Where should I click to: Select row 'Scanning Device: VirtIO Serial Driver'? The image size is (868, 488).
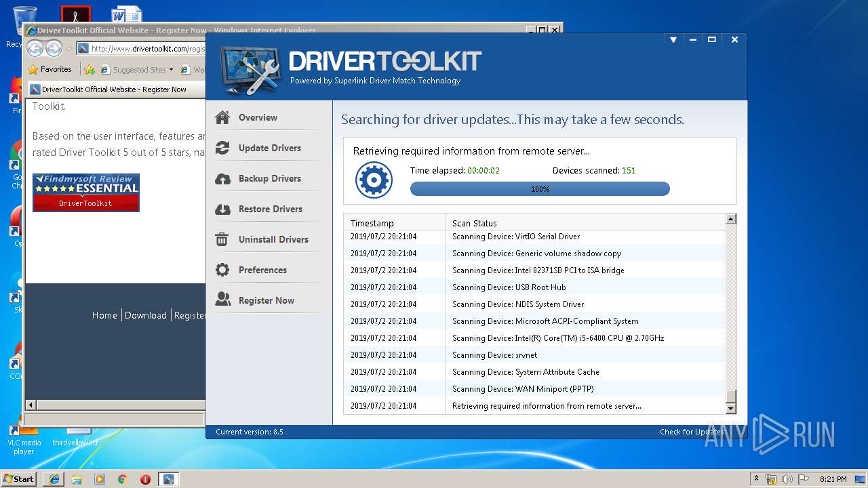(534, 237)
